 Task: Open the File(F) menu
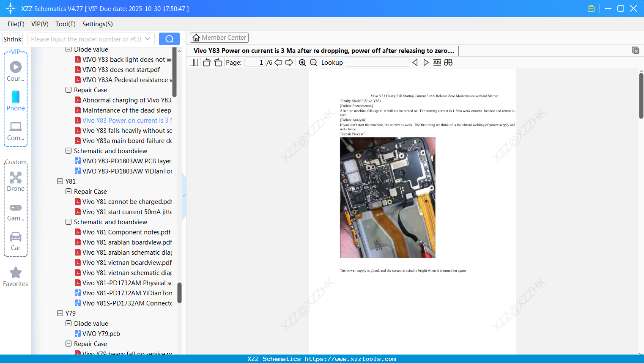coord(16,24)
